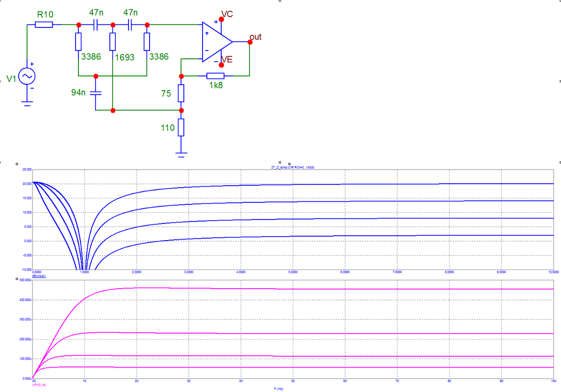
Task: Click the I(R10) (A) trace label
Action: [x=39, y=385]
